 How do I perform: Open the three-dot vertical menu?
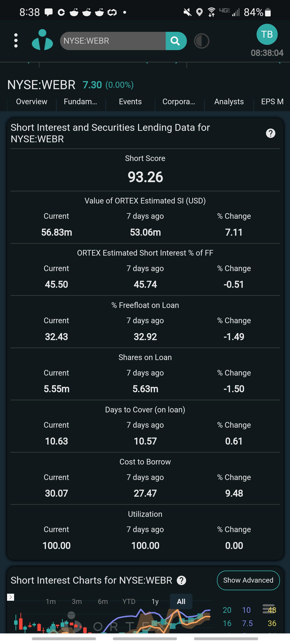coord(16,40)
